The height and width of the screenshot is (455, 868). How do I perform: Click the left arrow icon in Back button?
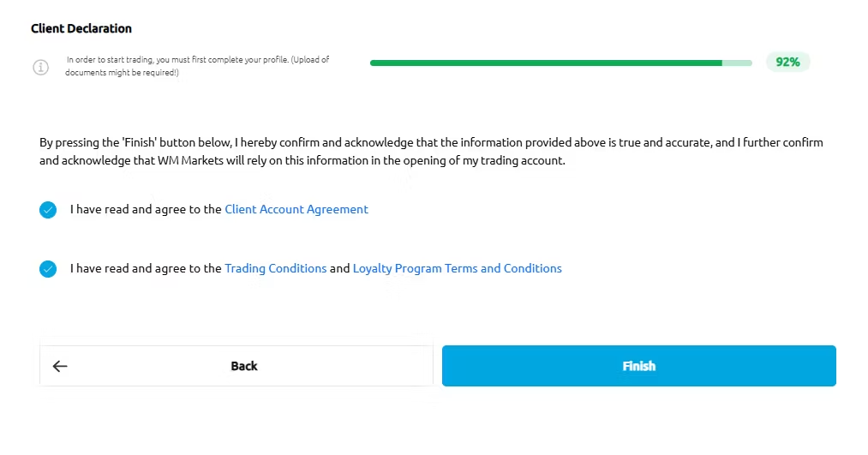[x=60, y=366]
